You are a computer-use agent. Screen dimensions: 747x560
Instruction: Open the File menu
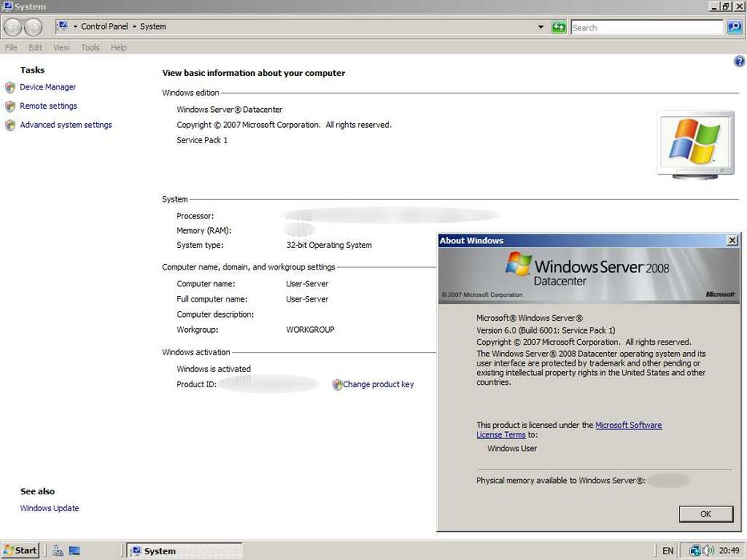pos(11,48)
